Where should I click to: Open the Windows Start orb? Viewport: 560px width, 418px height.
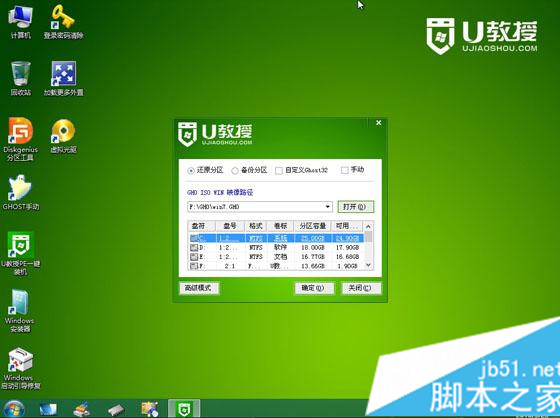coord(14,409)
